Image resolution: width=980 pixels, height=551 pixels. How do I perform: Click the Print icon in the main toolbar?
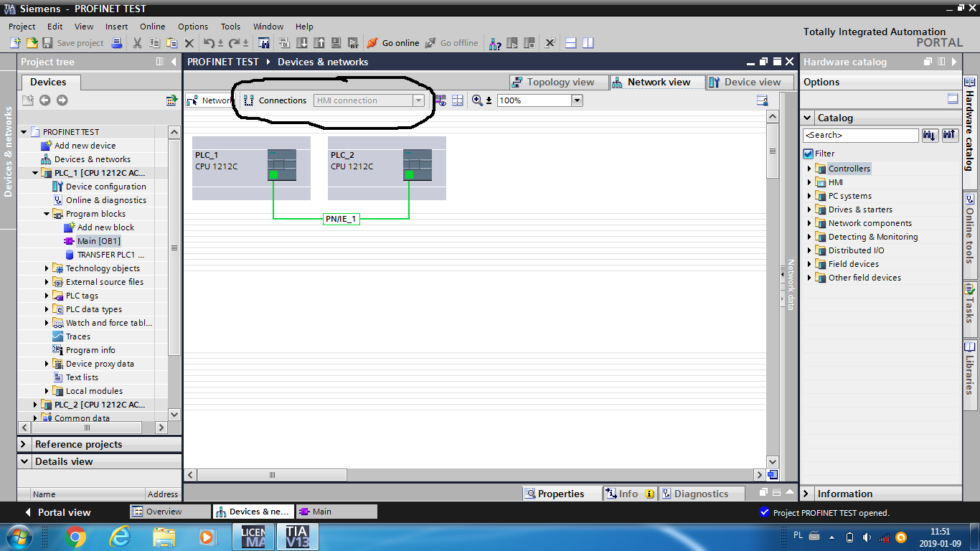(117, 43)
